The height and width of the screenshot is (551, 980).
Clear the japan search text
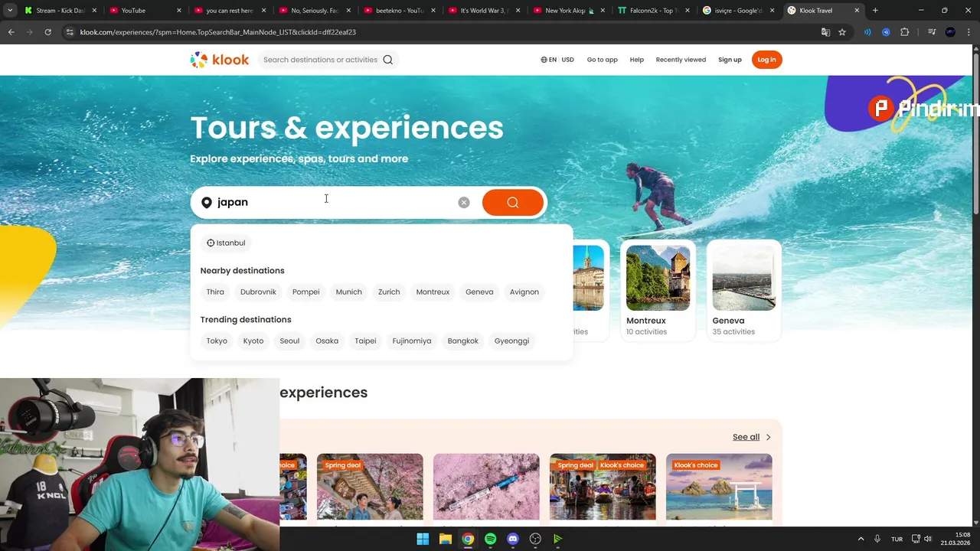coord(464,202)
